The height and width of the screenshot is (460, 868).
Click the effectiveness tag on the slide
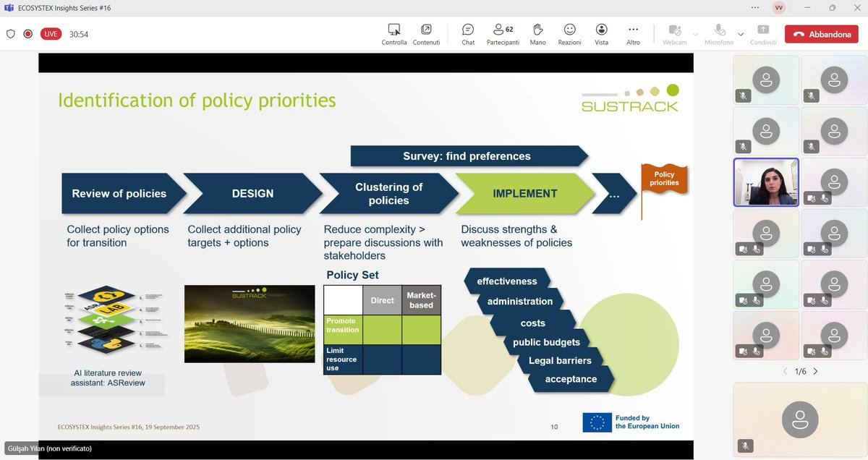507,281
